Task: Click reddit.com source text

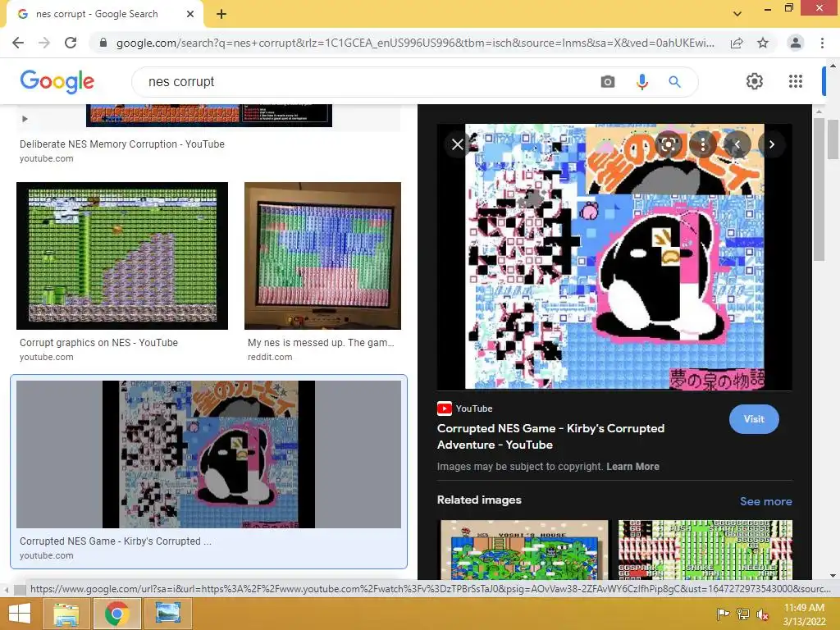Action: (270, 357)
